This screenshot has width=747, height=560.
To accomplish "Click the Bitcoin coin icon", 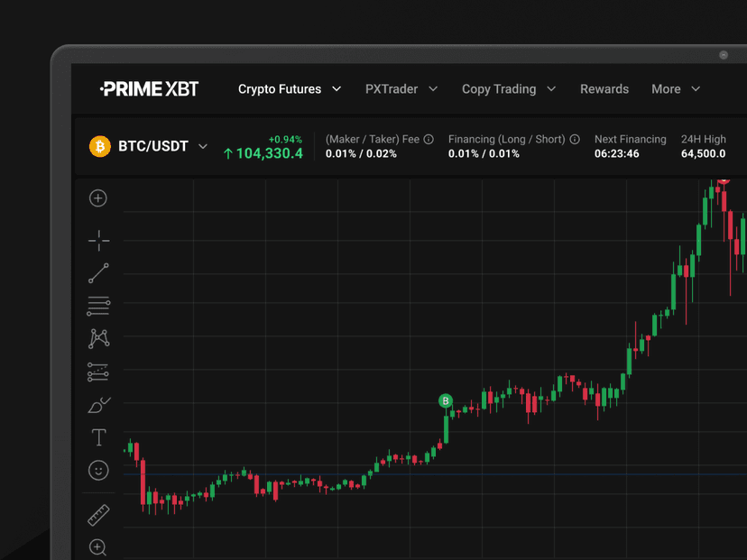I will [x=99, y=146].
